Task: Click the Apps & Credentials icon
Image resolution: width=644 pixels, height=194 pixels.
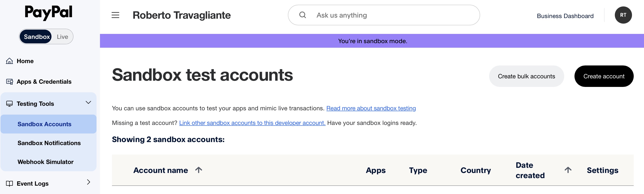Action: 9,82
